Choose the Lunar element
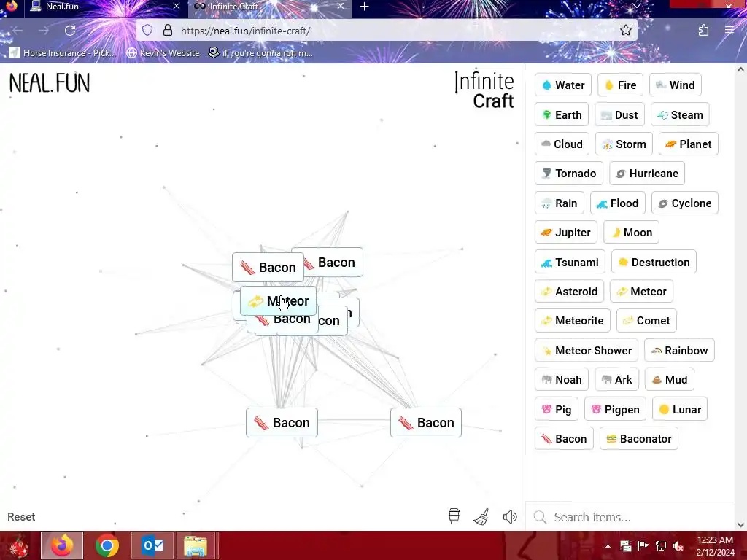This screenshot has width=747, height=560. click(x=680, y=409)
